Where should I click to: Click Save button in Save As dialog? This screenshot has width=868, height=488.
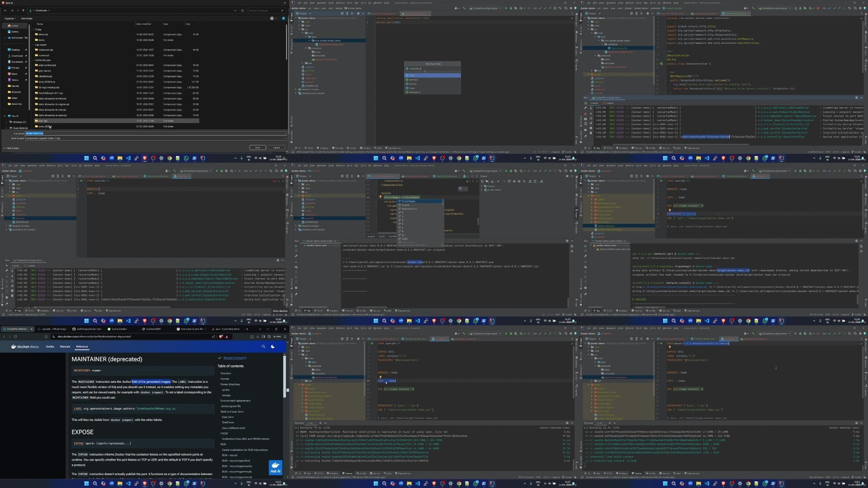(x=258, y=148)
